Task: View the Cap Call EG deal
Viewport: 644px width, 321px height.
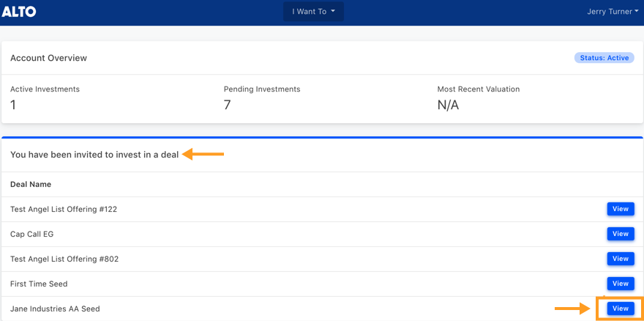Action: 621,234
